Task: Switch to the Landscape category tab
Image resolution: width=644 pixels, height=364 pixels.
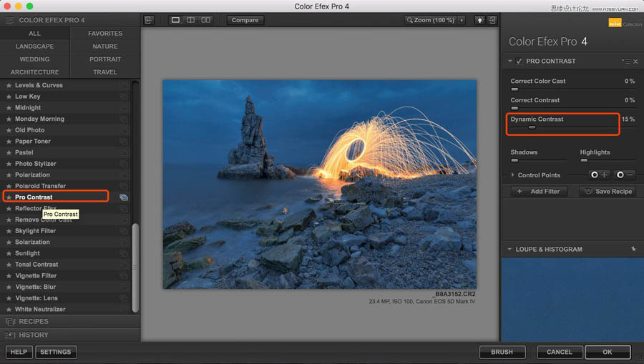Action: [34, 46]
